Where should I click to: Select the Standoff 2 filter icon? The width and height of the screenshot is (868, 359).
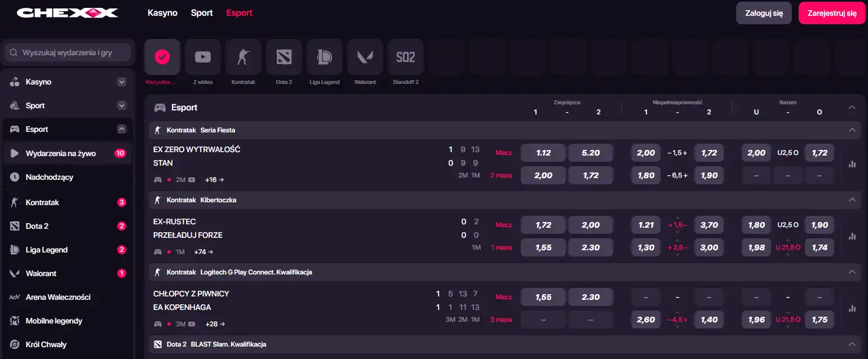click(406, 57)
